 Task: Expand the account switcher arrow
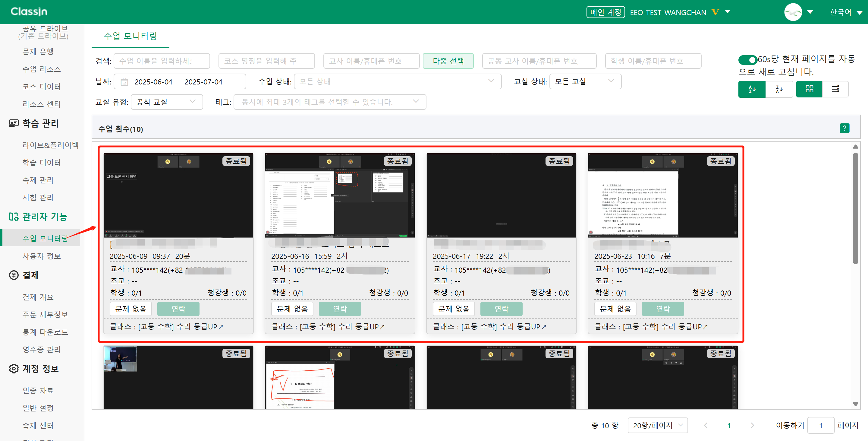click(x=728, y=12)
